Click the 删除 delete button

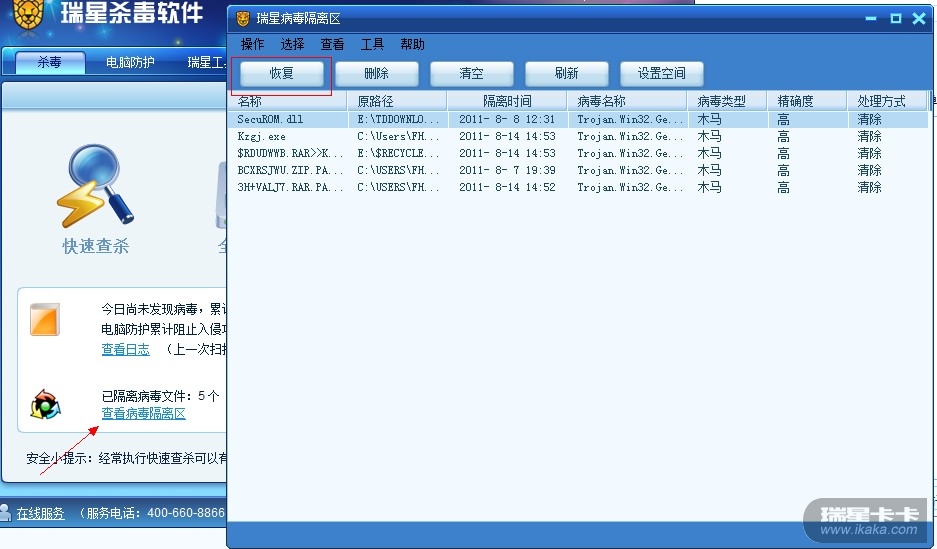pos(376,73)
